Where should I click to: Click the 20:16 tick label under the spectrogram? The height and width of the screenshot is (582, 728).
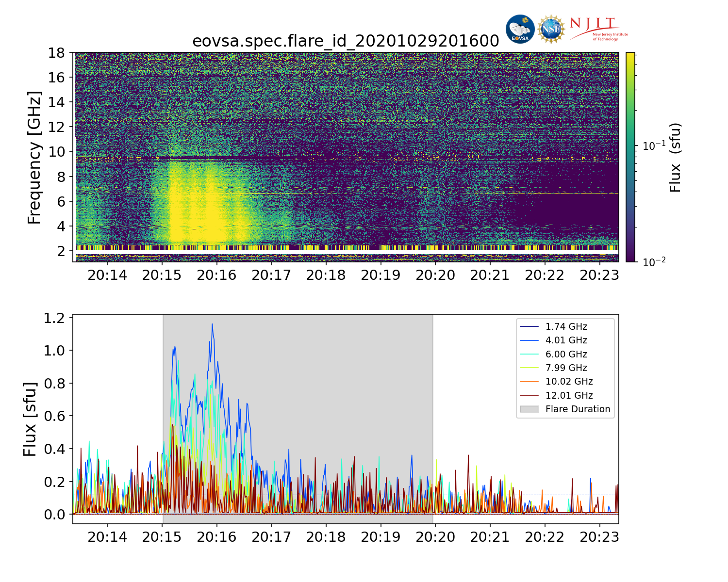[x=216, y=275]
